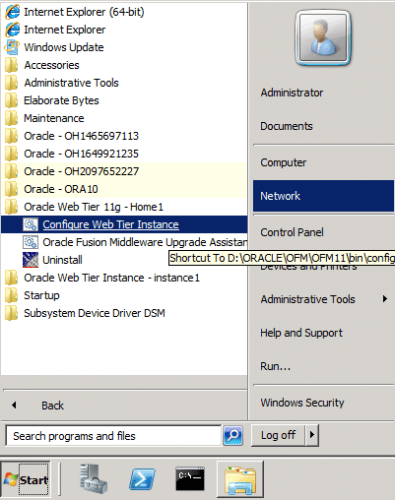
Task: Open Windows Explorer from the taskbar
Action: pyautogui.click(x=240, y=479)
